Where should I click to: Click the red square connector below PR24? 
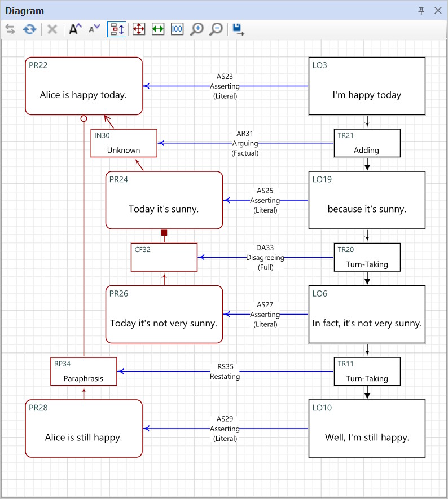164,233
